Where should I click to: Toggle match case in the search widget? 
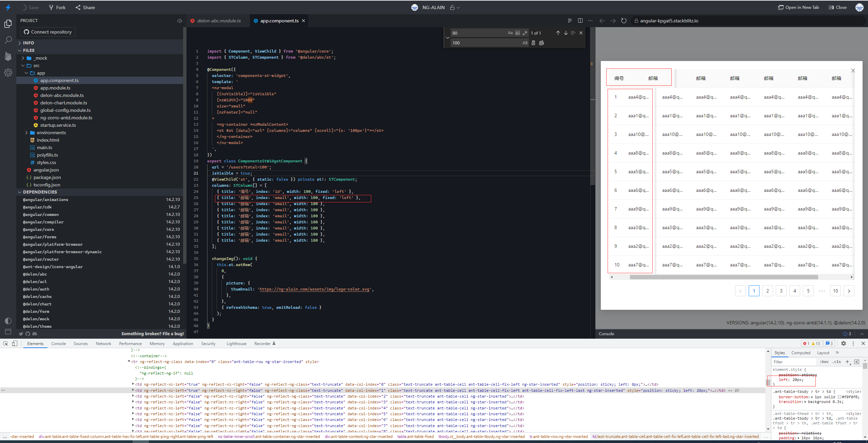click(510, 33)
